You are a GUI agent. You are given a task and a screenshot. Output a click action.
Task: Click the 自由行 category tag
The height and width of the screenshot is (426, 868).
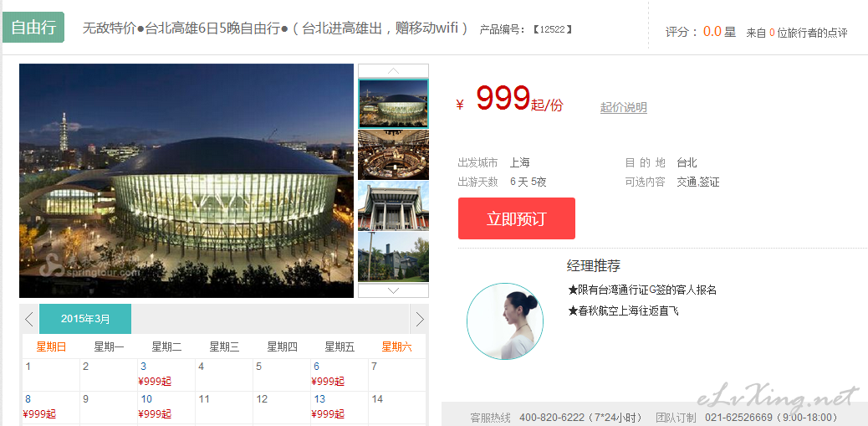(x=33, y=27)
